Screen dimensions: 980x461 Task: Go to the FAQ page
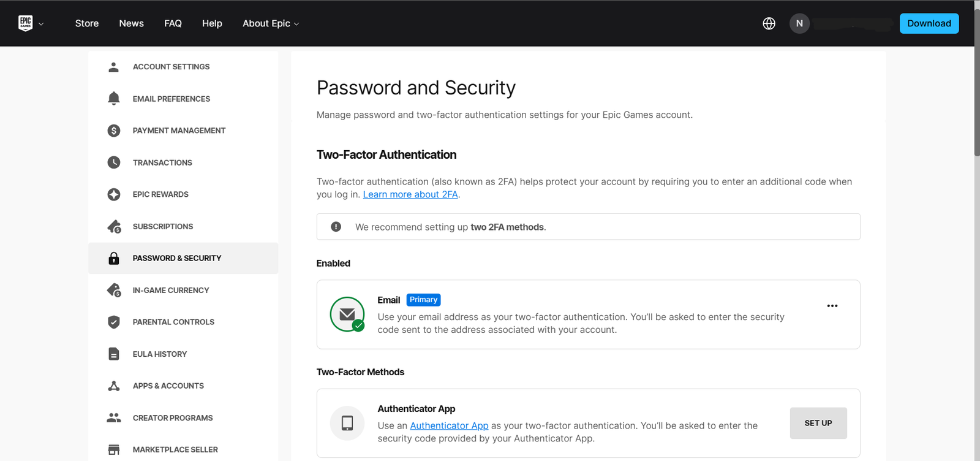coord(173,23)
